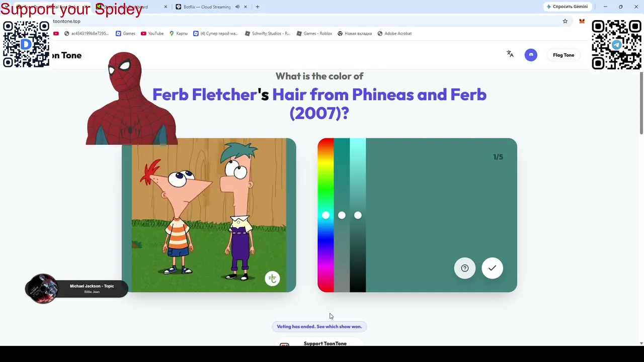Confirm the color with the checkmark button
Viewport: 644px width, 362px height.
(x=492, y=268)
